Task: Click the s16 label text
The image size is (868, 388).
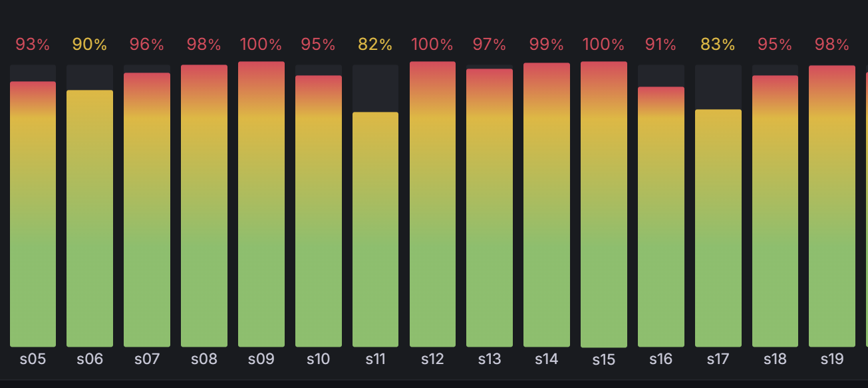Action: tap(661, 359)
